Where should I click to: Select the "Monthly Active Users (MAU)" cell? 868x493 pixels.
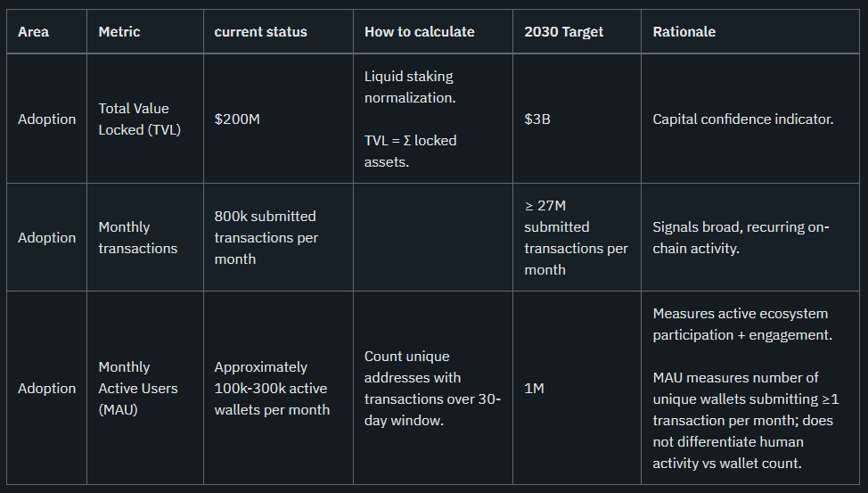coord(138,388)
